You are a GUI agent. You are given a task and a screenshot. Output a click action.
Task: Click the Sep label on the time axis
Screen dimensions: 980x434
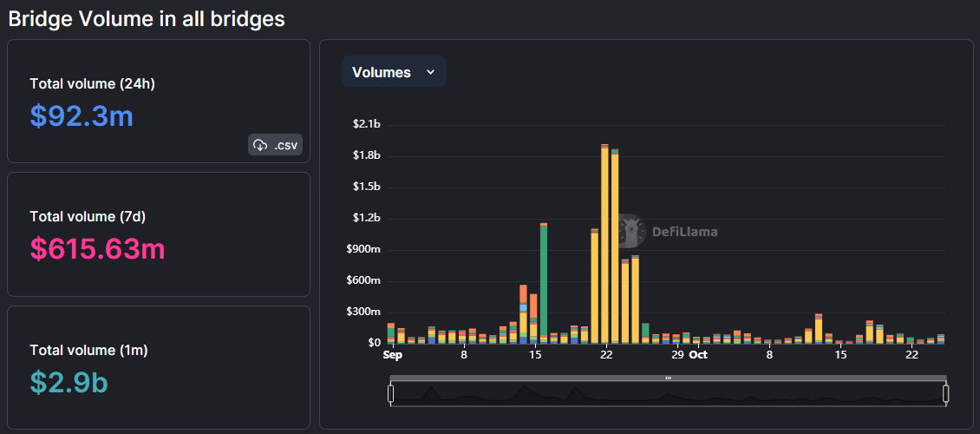(x=393, y=354)
